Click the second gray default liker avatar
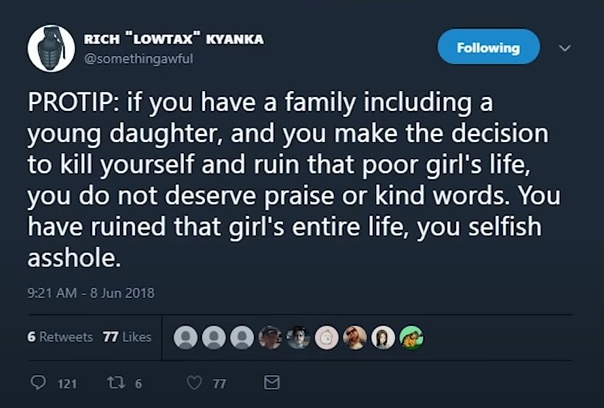The image size is (604, 408). tap(214, 337)
